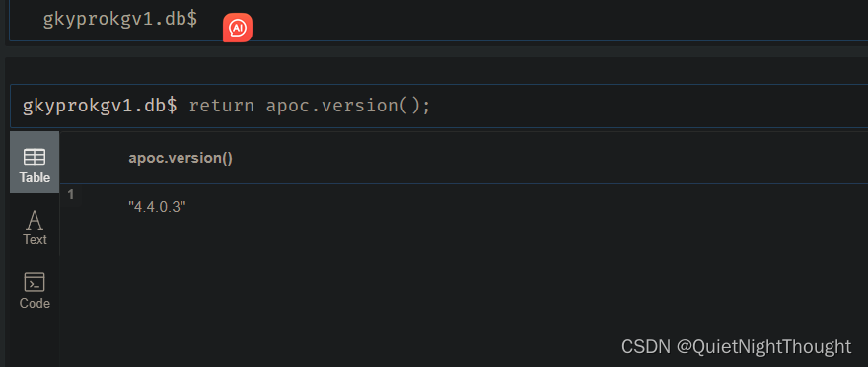Viewport: 868px width, 367px height.
Task: Click the top gkyprokgv1.db$ prompt
Action: pyautogui.click(x=120, y=19)
